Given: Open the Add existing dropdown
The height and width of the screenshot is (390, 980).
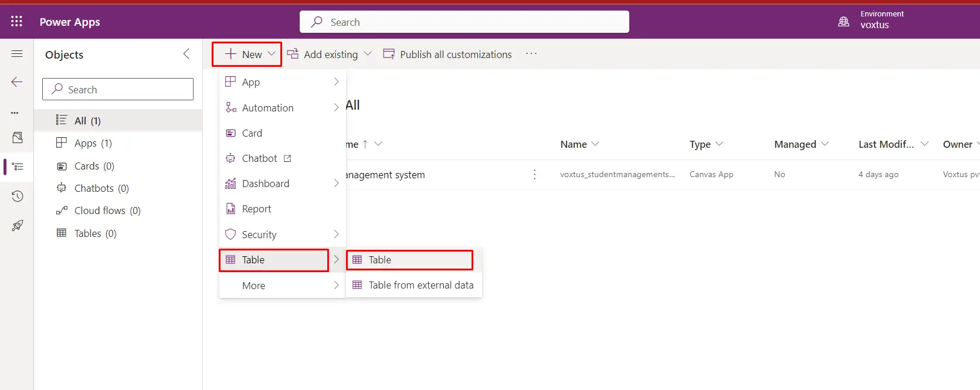Looking at the screenshot, I should 330,55.
